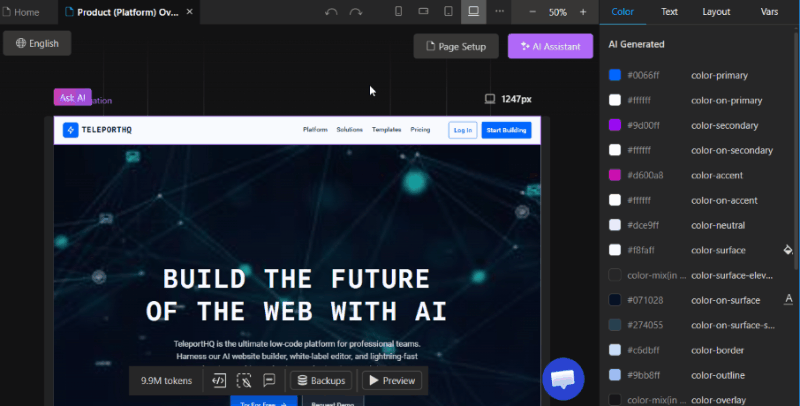Switch to the Layout tab
The image size is (800, 406).
coord(716,12)
